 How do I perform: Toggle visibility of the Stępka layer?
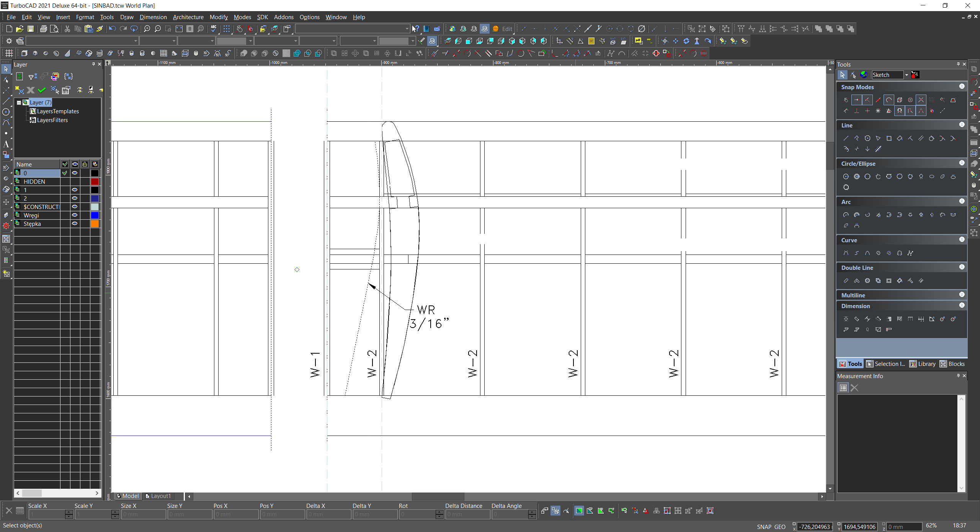pos(75,224)
